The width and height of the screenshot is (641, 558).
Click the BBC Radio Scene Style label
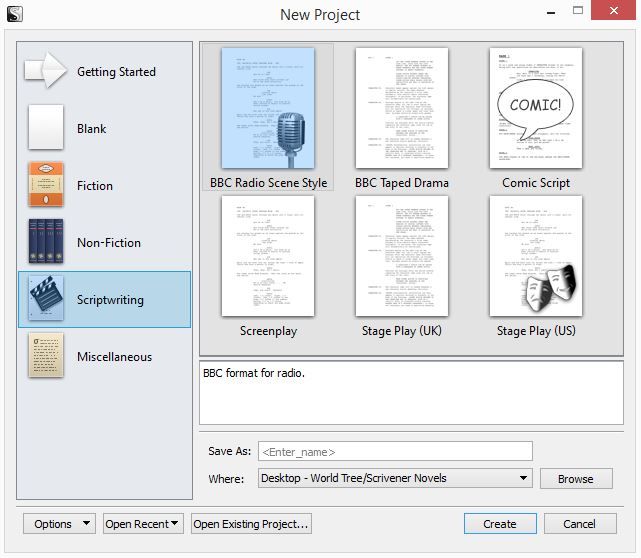coord(269,183)
